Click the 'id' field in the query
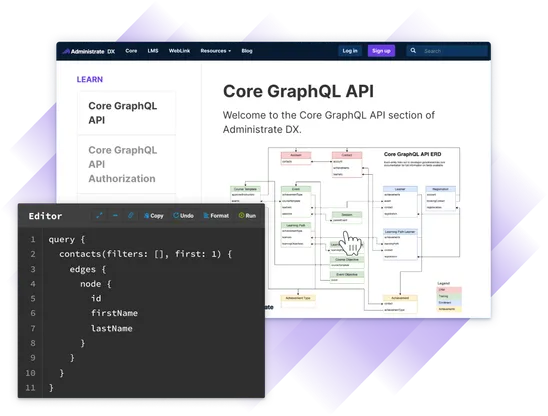The height and width of the screenshot is (416, 548). click(96, 299)
